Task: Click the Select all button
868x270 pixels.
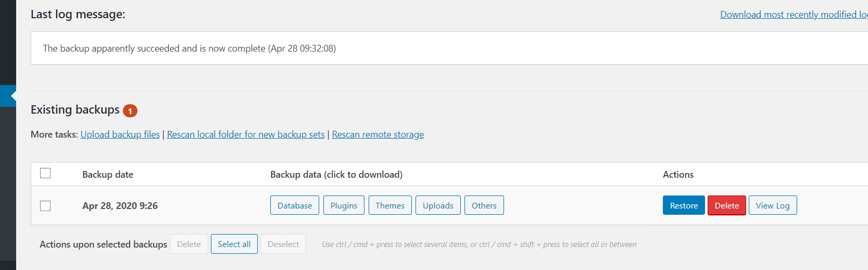Action: coord(234,244)
